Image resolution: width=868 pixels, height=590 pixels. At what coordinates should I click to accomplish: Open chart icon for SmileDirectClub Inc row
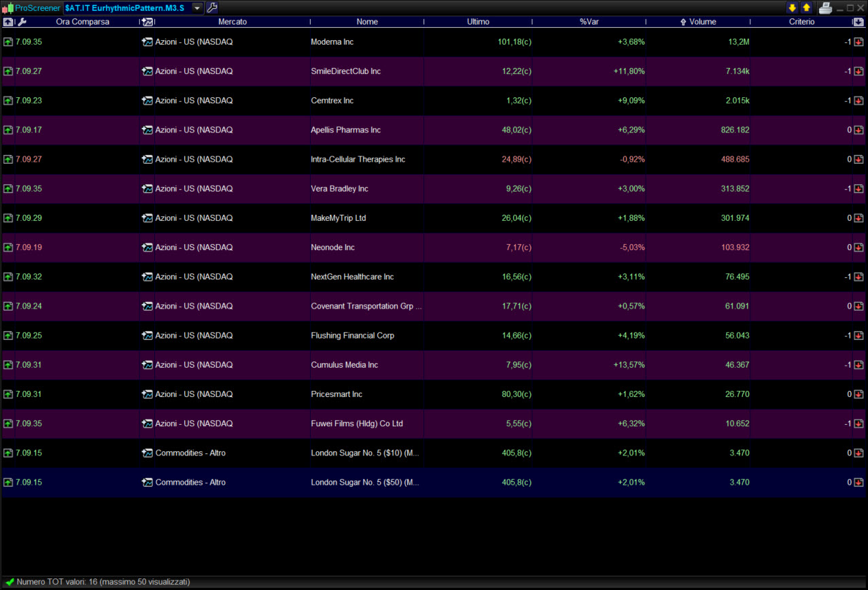(147, 71)
